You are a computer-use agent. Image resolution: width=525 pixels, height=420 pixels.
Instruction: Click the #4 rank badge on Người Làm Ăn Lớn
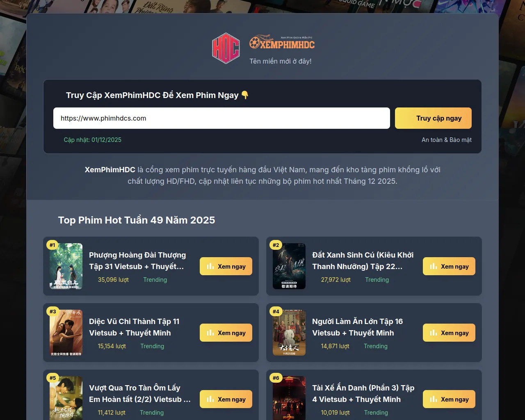coord(276,311)
